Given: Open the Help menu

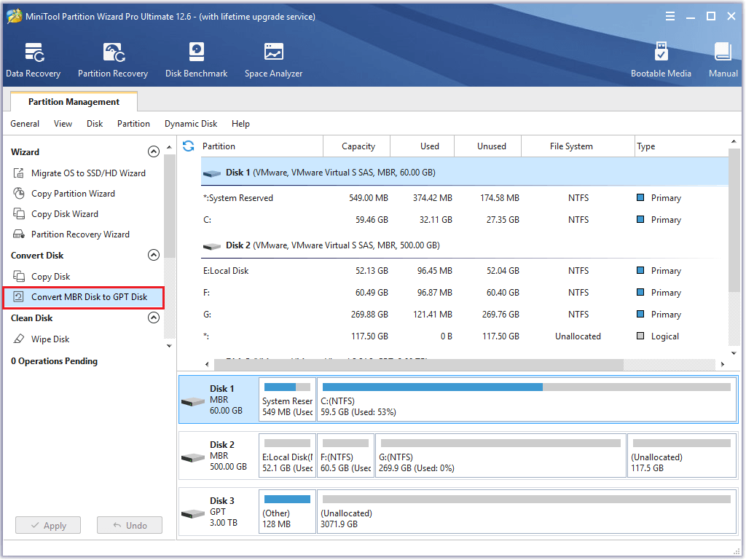Looking at the screenshot, I should tap(240, 124).
